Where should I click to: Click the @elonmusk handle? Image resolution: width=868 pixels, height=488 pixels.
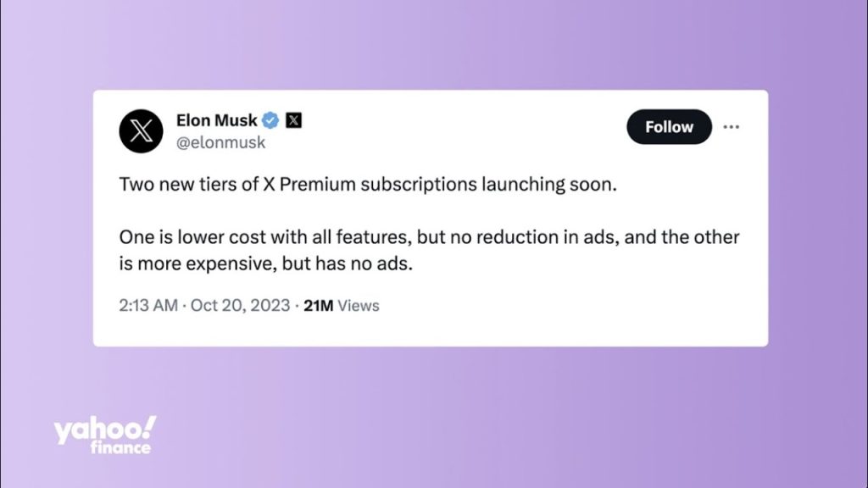coord(220,142)
